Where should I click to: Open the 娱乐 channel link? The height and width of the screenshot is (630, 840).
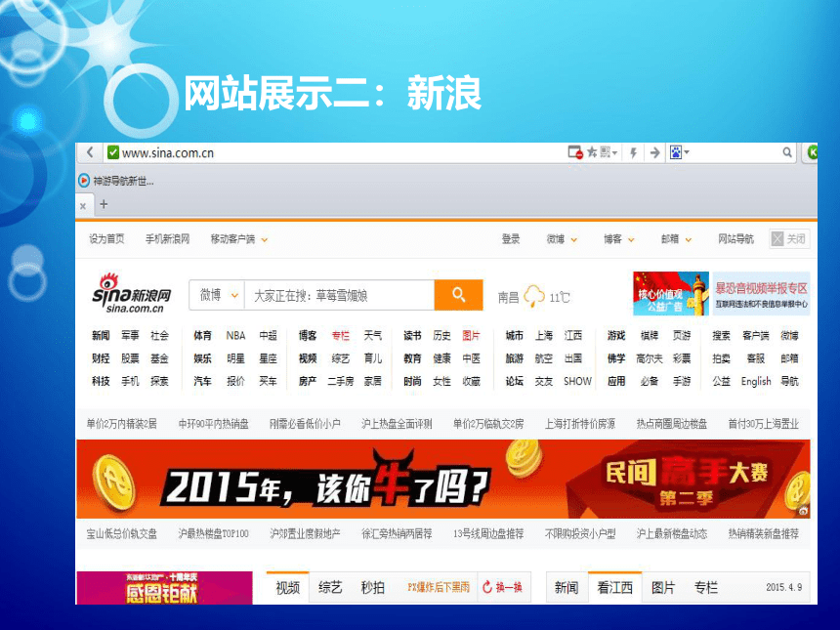coord(202,358)
